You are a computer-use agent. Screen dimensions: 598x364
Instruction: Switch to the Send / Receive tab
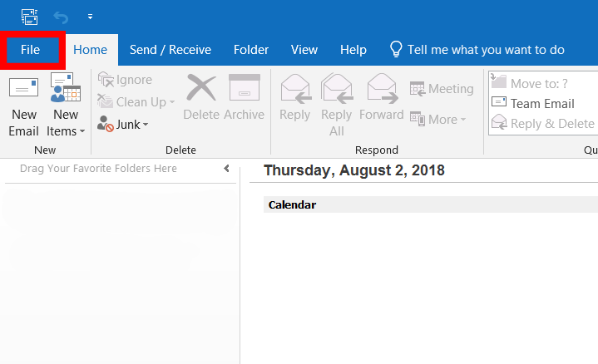(171, 50)
